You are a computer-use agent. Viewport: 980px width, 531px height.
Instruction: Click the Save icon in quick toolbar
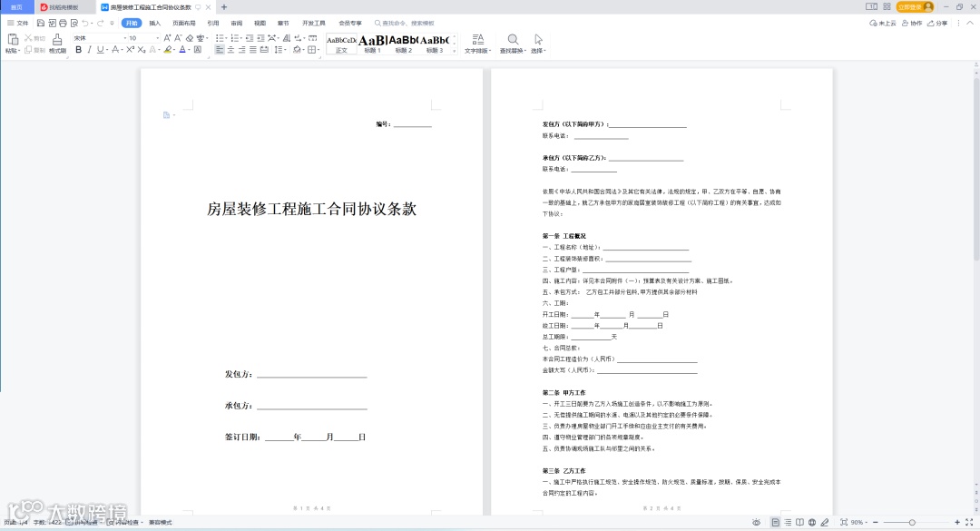(x=41, y=23)
